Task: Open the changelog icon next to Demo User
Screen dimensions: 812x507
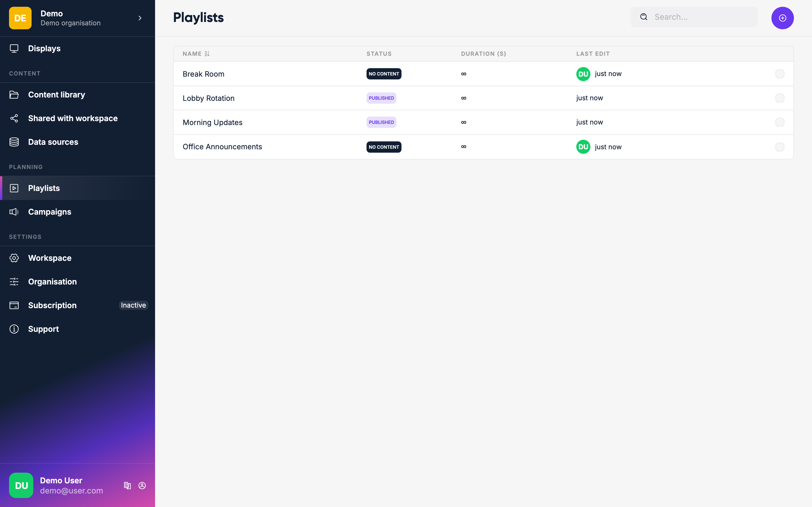Action: tap(127, 485)
